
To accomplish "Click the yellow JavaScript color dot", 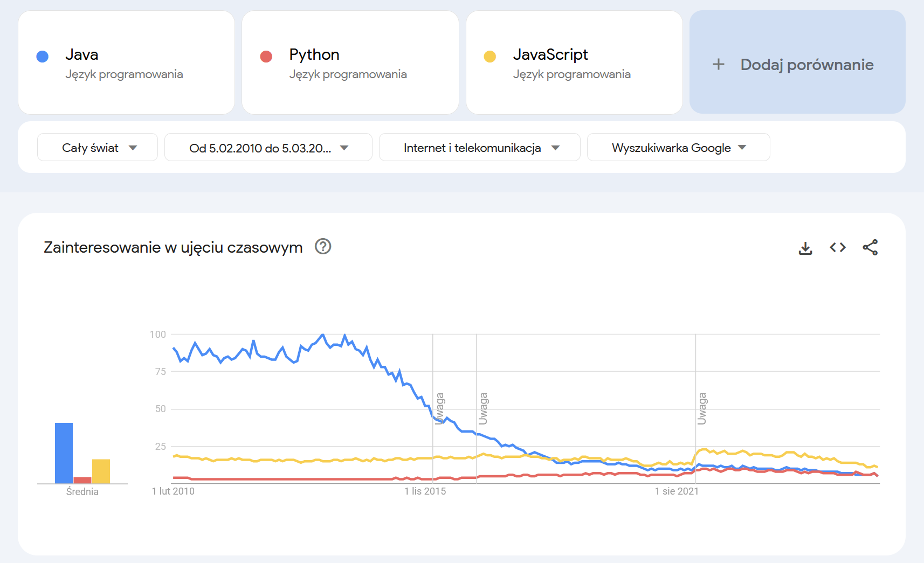I will [490, 57].
